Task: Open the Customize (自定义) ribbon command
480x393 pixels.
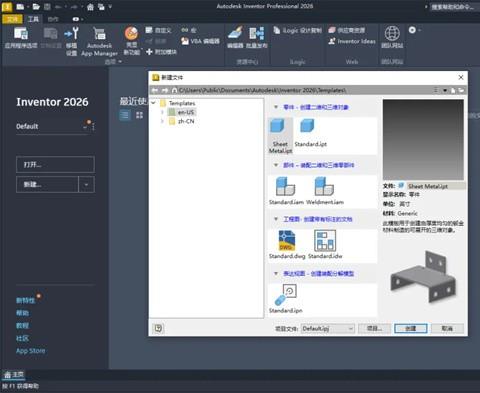Action: click(x=158, y=30)
